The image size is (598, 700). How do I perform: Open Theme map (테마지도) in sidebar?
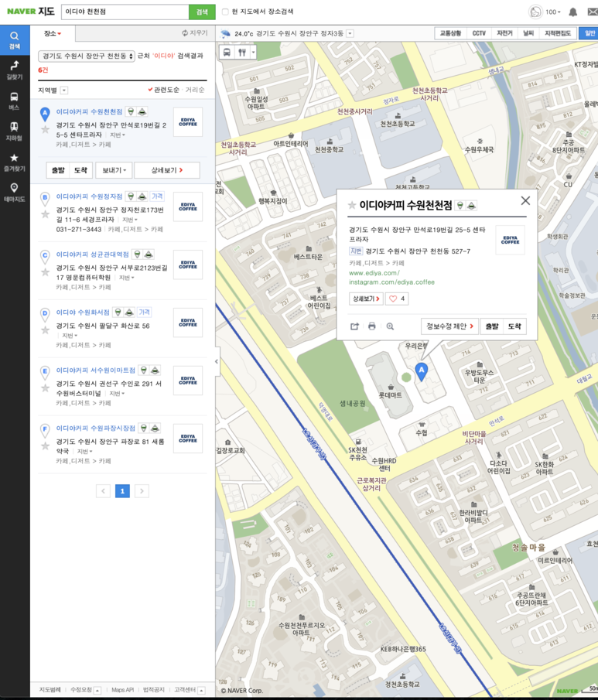click(14, 193)
